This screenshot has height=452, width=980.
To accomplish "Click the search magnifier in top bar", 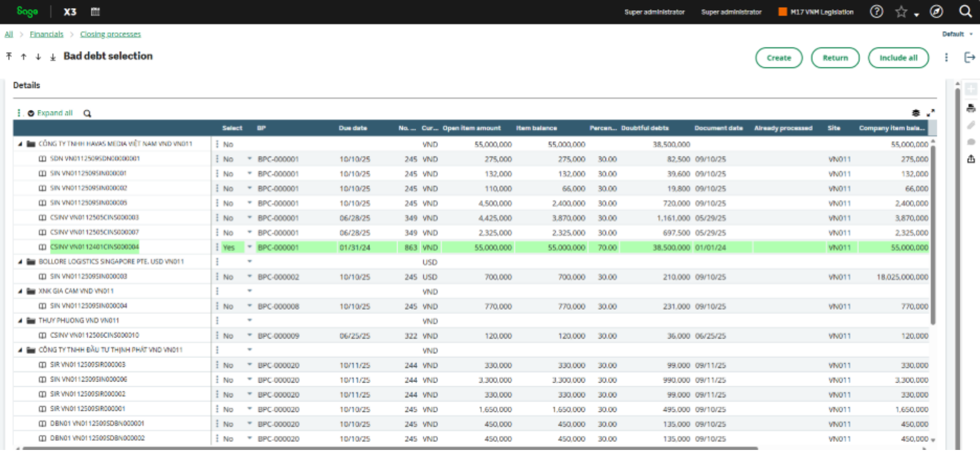I will [x=965, y=11].
